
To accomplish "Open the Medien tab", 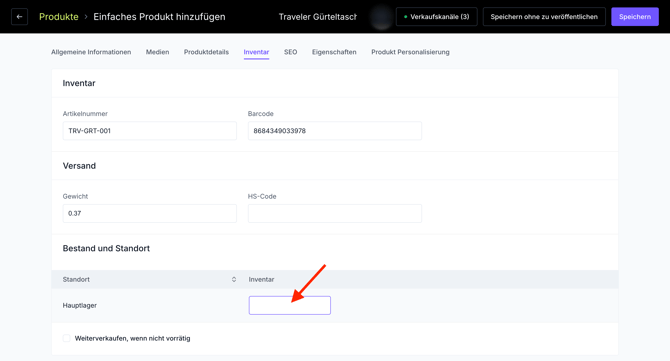I will point(157,52).
